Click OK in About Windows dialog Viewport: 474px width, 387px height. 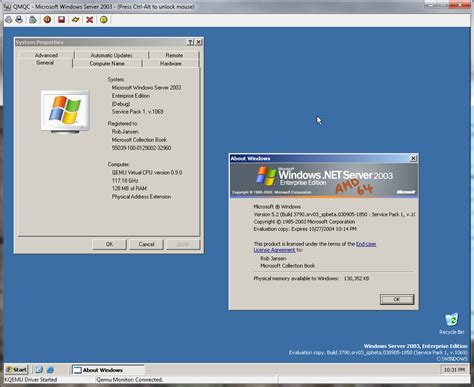397,299
